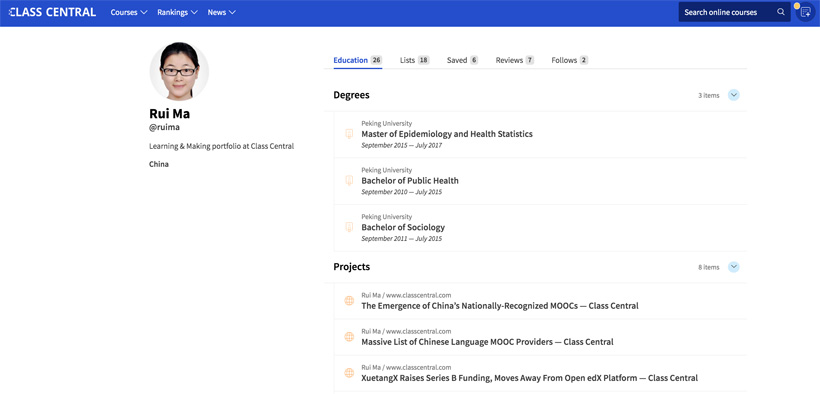Click degree icon beside Master of Epidemiology
Viewport: 820px width, 394px height.
[x=349, y=134]
